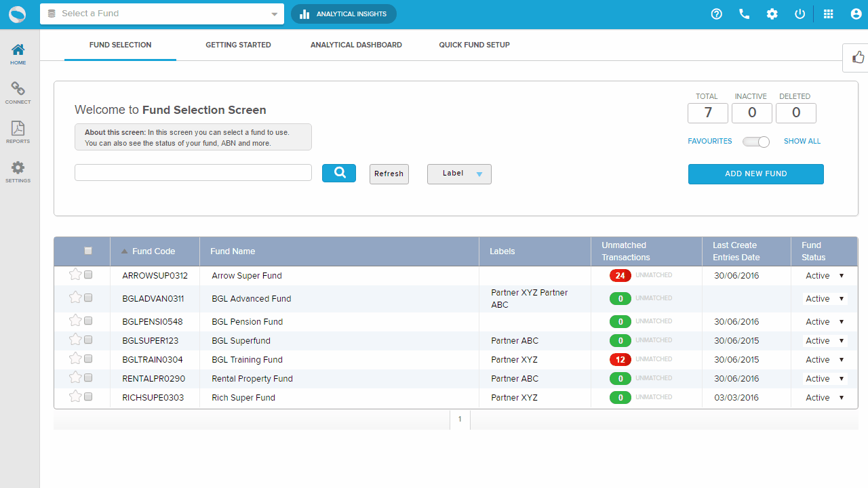Open the Settings sidebar gear icon
The width and height of the screenshot is (868, 488).
click(18, 171)
